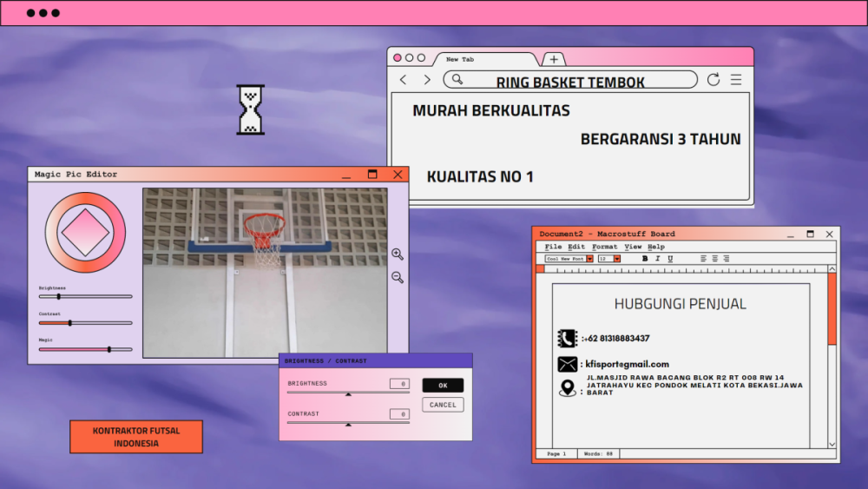Click the dialog CONTRAST slider handle
The height and width of the screenshot is (489, 868).
(x=348, y=424)
